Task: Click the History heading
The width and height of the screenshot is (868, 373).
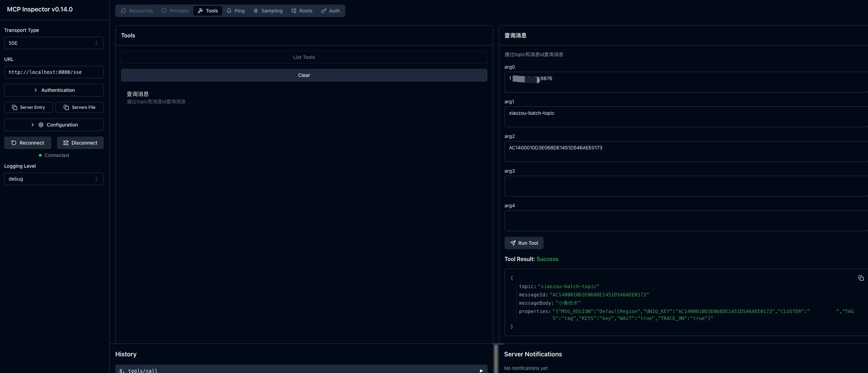Action: (x=126, y=354)
